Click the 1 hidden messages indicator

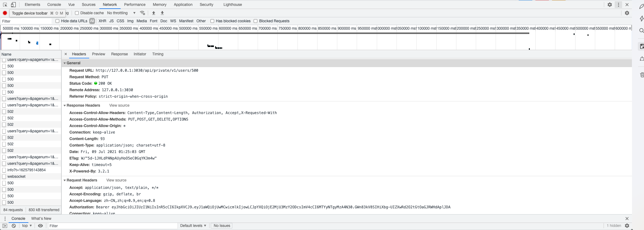pos(614,226)
